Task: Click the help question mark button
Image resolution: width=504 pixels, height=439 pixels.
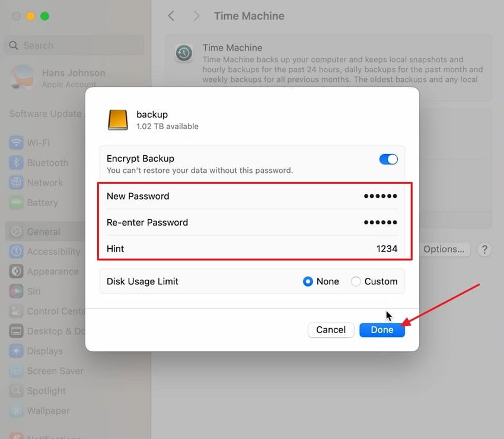Action: point(484,249)
